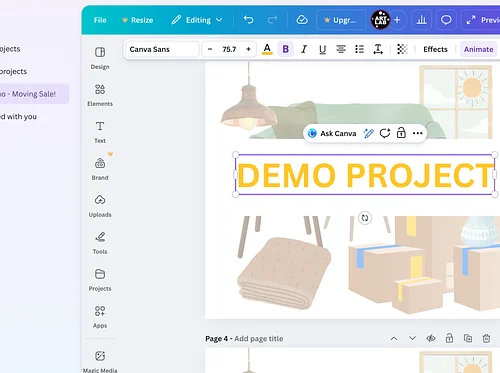Open the comments speech bubble

[x=446, y=20]
